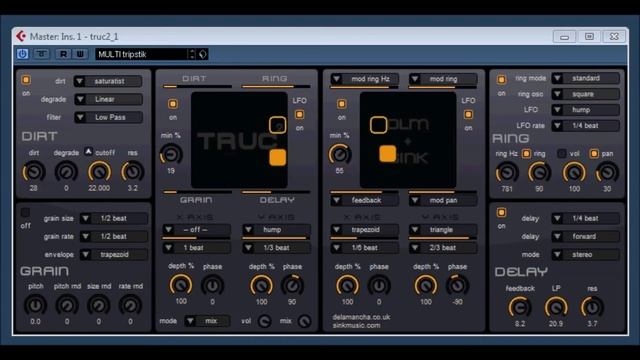This screenshot has width=640, height=360.
Task: Toggle the DIRT section on switch
Action: pyautogui.click(x=26, y=80)
